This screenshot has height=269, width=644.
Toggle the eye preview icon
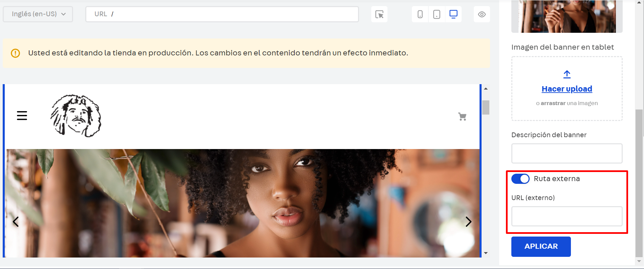point(482,15)
